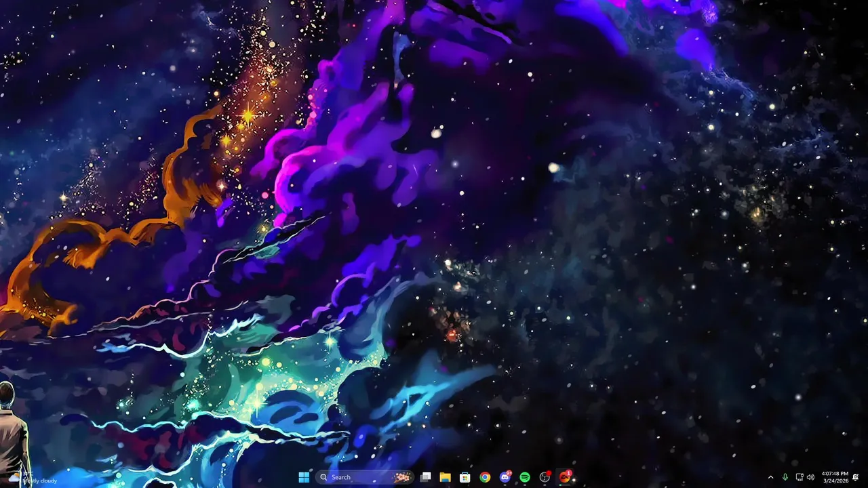Show hidden system tray icons
Image resolution: width=868 pixels, height=488 pixels.
pyautogui.click(x=770, y=477)
